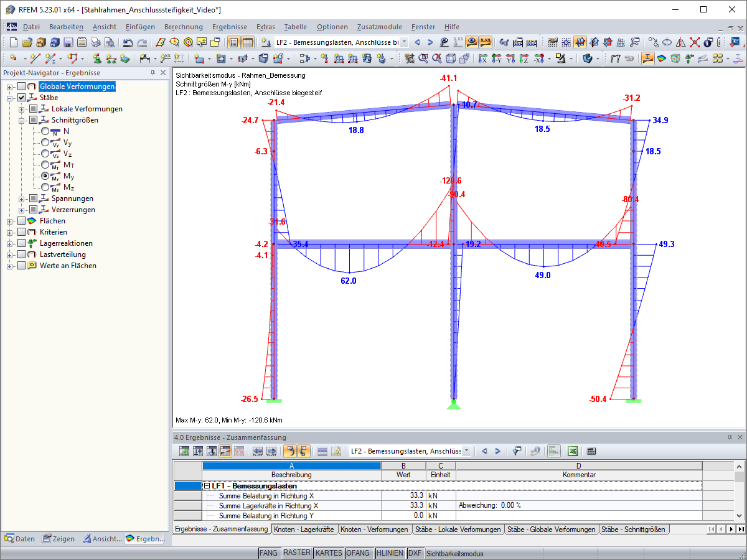Image resolution: width=747 pixels, height=560 pixels.
Task: Select Summe Belastung in Richtung X row
Action: [x=438, y=496]
